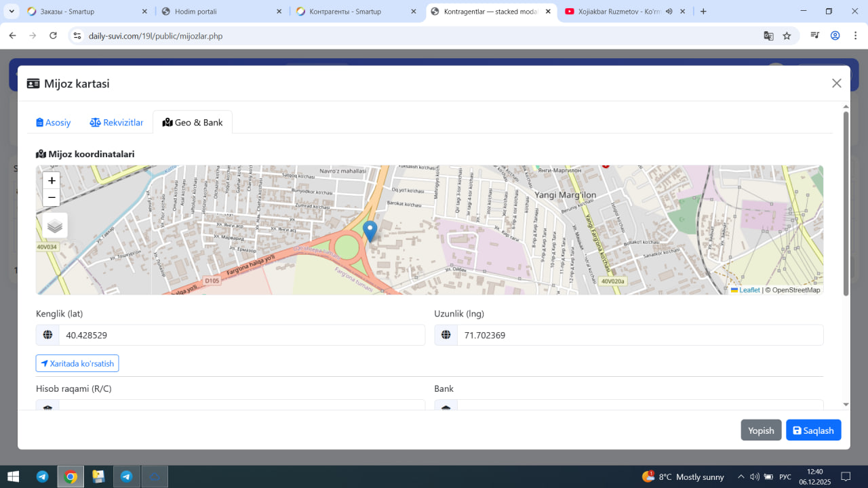The width and height of the screenshot is (868, 488).
Task: Open Chrome tab search dropdown
Action: pyautogui.click(x=12, y=12)
